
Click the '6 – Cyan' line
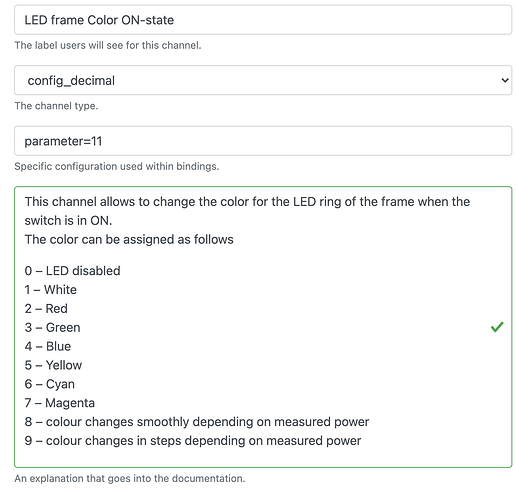[50, 384]
